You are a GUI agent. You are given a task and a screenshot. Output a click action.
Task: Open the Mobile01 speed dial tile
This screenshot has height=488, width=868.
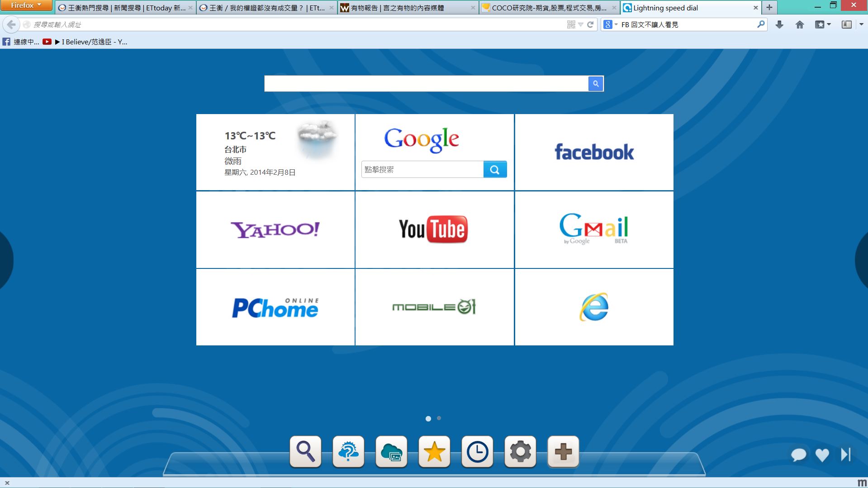click(434, 307)
